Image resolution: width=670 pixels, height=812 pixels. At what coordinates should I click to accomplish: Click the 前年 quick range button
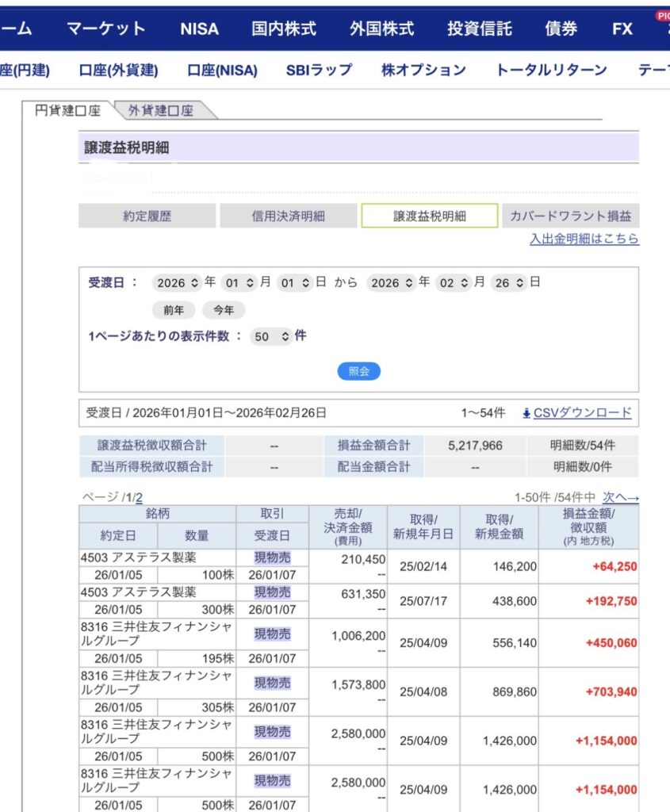[174, 310]
